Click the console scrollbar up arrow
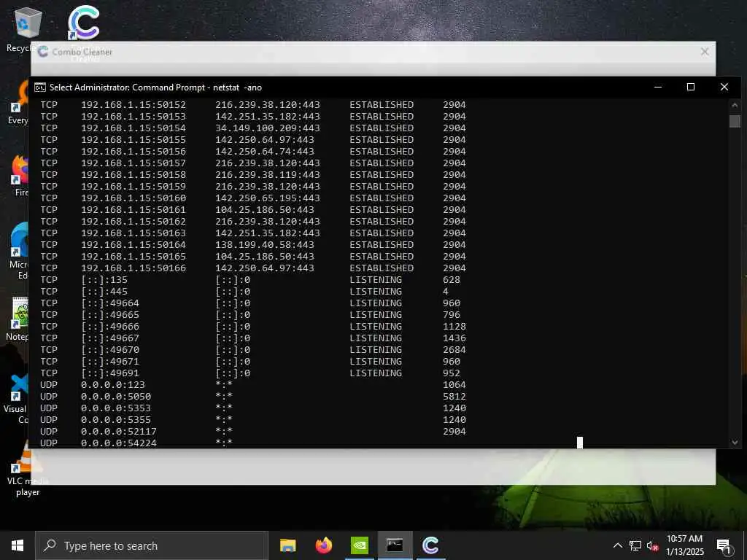747x560 pixels. coord(735,105)
